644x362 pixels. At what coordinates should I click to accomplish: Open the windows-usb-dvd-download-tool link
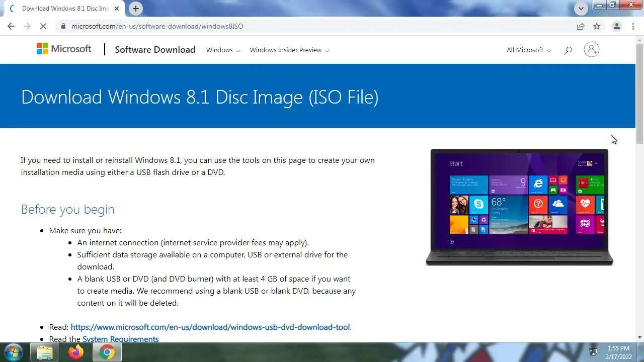click(x=210, y=327)
